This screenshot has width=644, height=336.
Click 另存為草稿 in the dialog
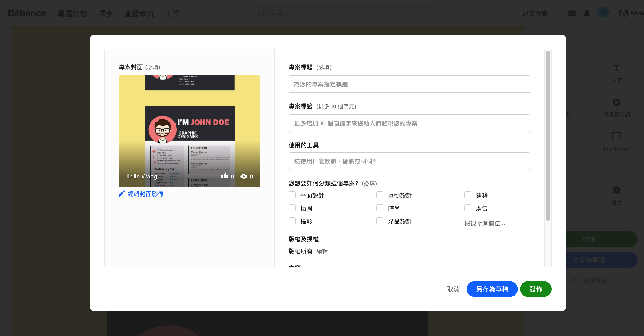coord(492,289)
